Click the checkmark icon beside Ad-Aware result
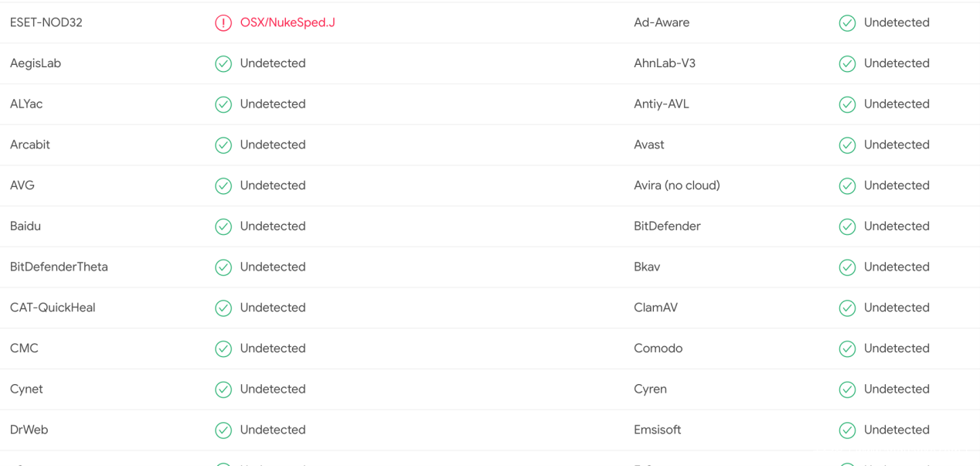This screenshot has width=980, height=466. [847, 23]
